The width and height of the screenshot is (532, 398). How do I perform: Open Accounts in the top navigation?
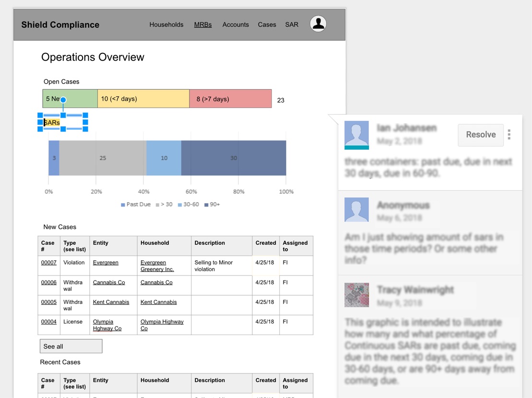[235, 24]
